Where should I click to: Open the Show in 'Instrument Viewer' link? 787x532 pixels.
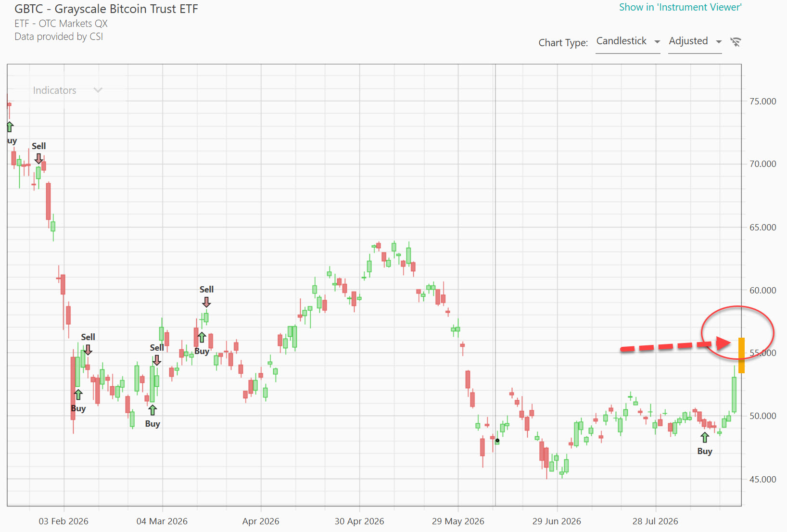pyautogui.click(x=680, y=7)
